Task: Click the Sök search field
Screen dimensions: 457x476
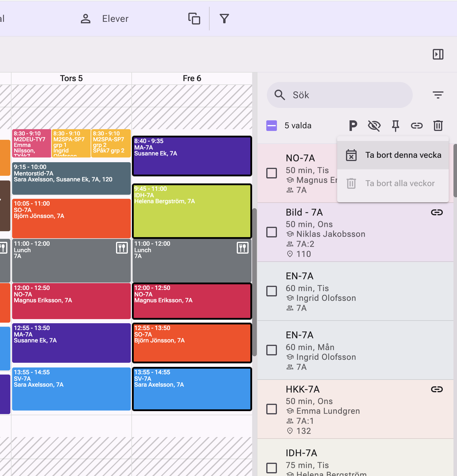Action: coord(340,95)
